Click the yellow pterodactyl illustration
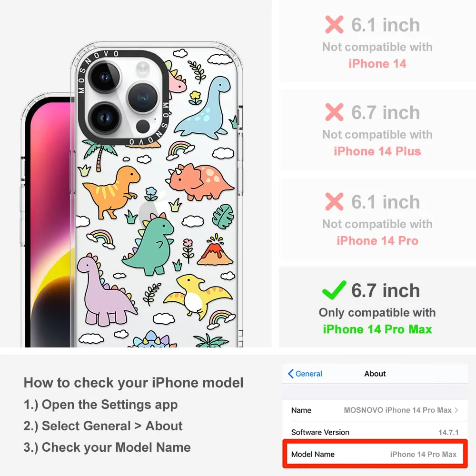The height and width of the screenshot is (476, 476). (198, 296)
